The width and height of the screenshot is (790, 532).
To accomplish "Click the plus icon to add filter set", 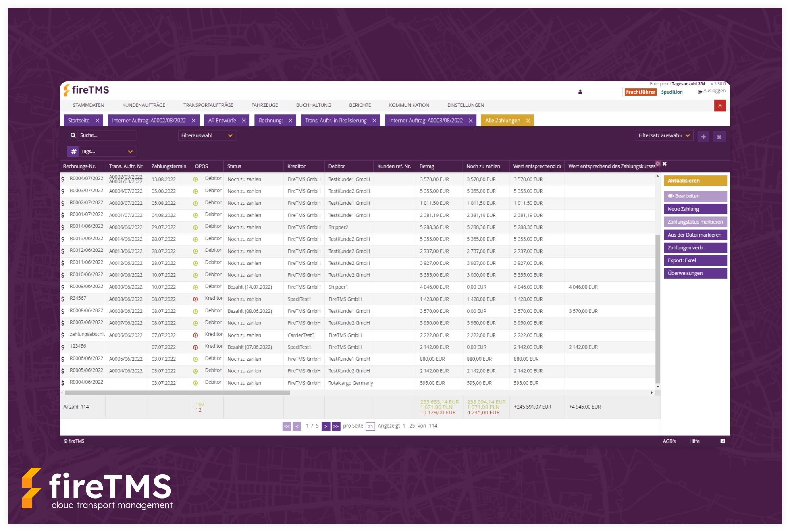I will tap(703, 137).
